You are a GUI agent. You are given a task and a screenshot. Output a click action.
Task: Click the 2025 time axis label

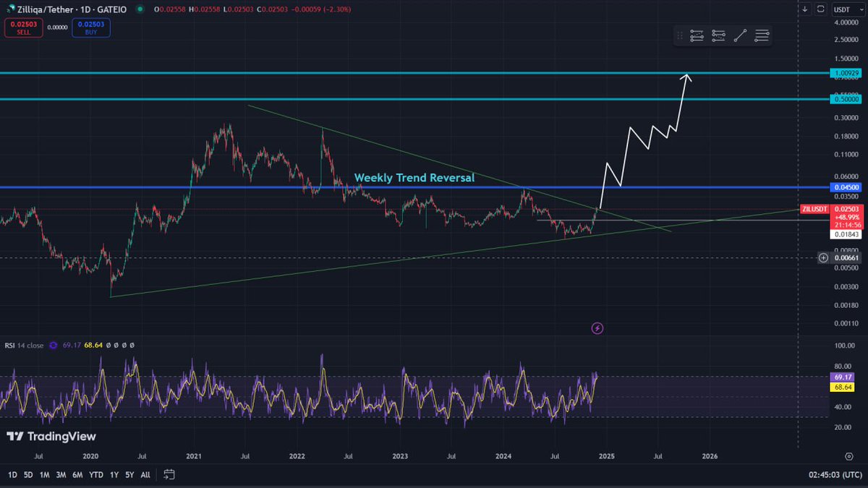(606, 456)
